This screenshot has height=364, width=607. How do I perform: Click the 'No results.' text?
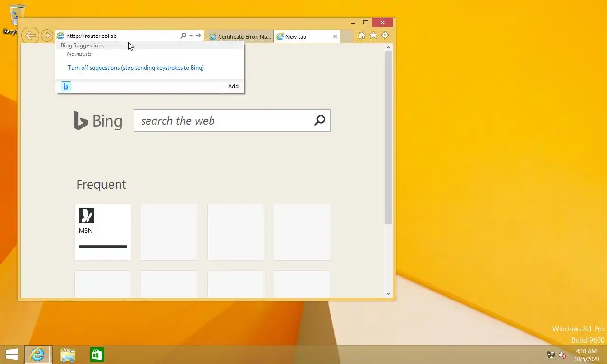80,54
